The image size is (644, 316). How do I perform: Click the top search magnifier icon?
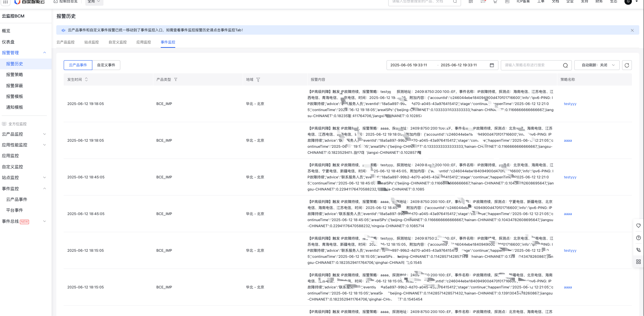455,2
